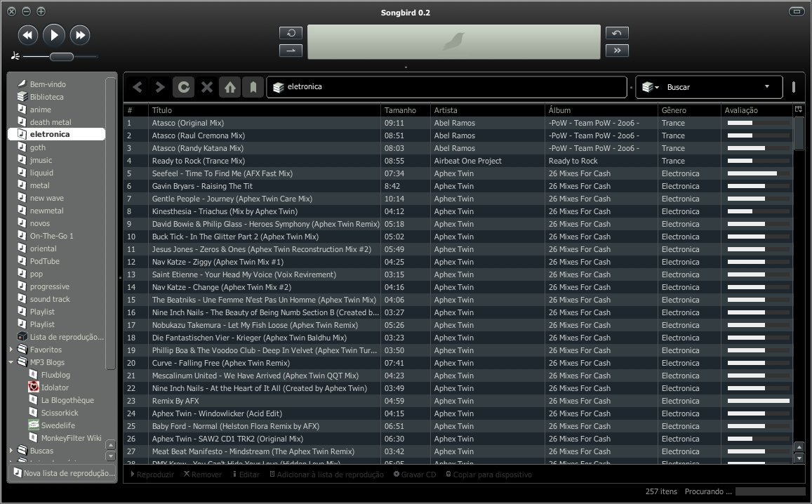The image size is (812, 504).
Task: Sort by Tamanho column header
Action: click(406, 110)
